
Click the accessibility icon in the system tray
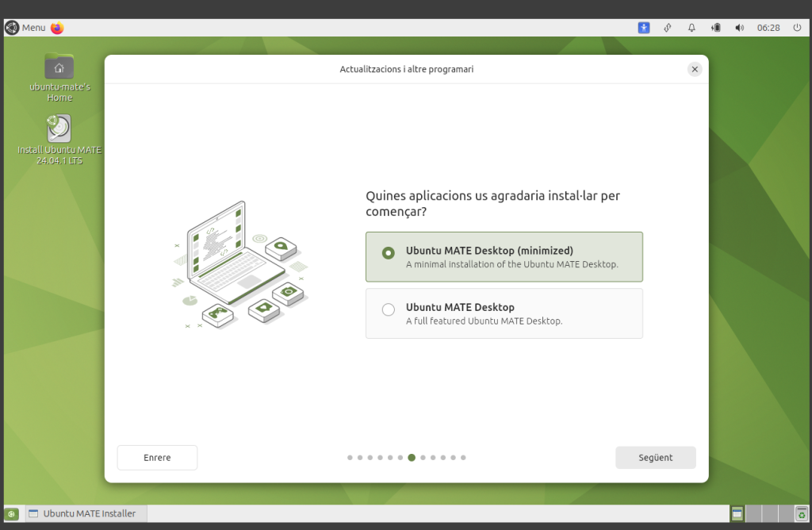click(644, 28)
